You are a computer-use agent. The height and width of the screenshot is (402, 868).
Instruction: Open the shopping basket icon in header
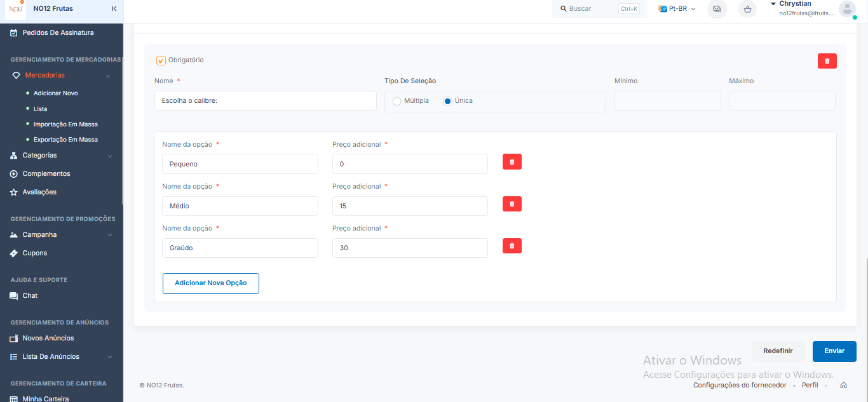(747, 9)
